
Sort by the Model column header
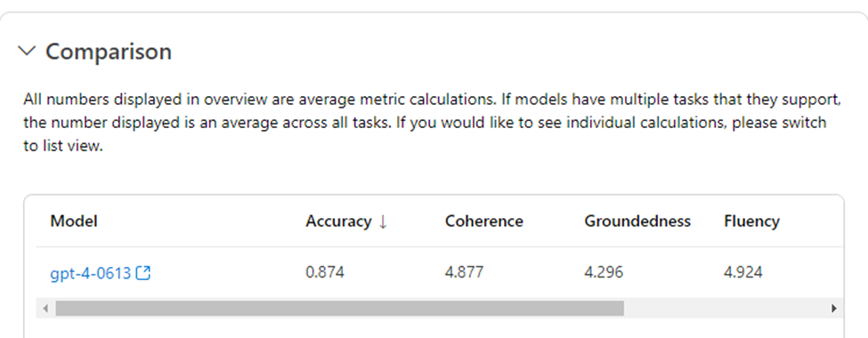(74, 221)
